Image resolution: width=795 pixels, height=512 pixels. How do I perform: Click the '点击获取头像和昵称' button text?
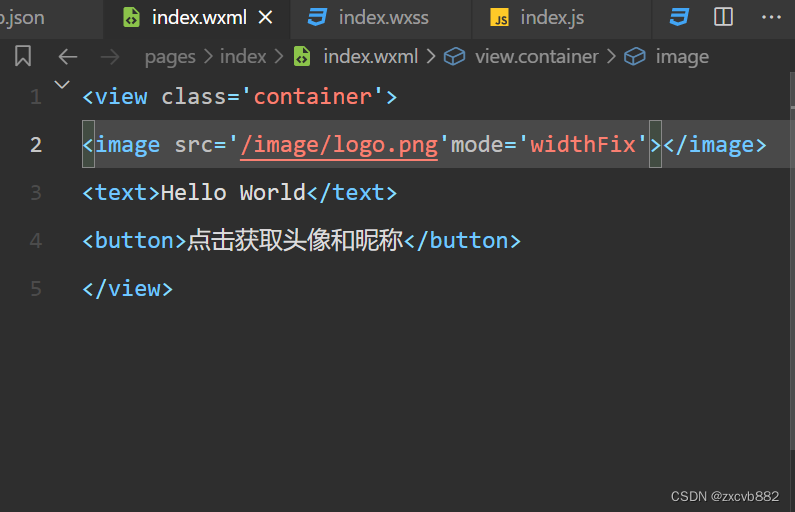(295, 240)
